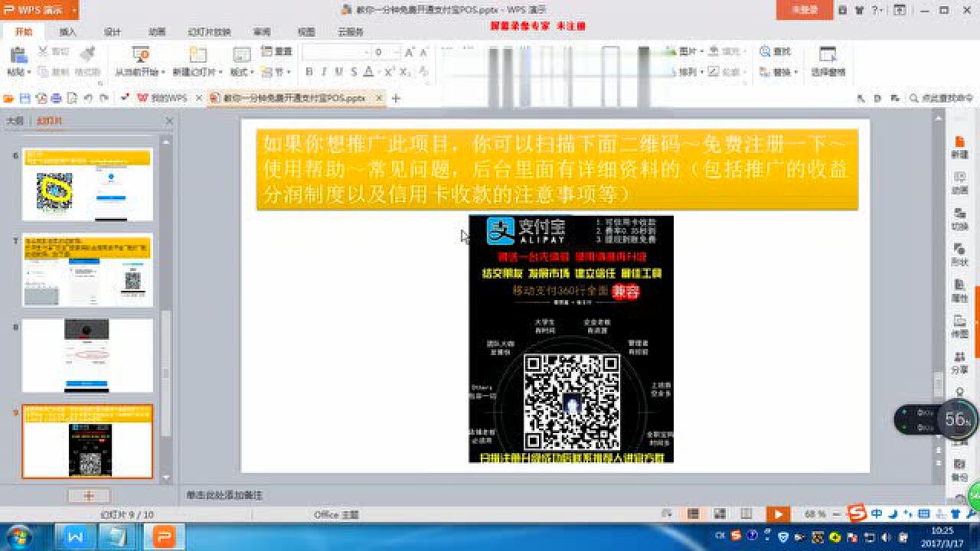Image resolution: width=980 pixels, height=551 pixels.
Task: Select the Format Painter brush
Action: 87,54
